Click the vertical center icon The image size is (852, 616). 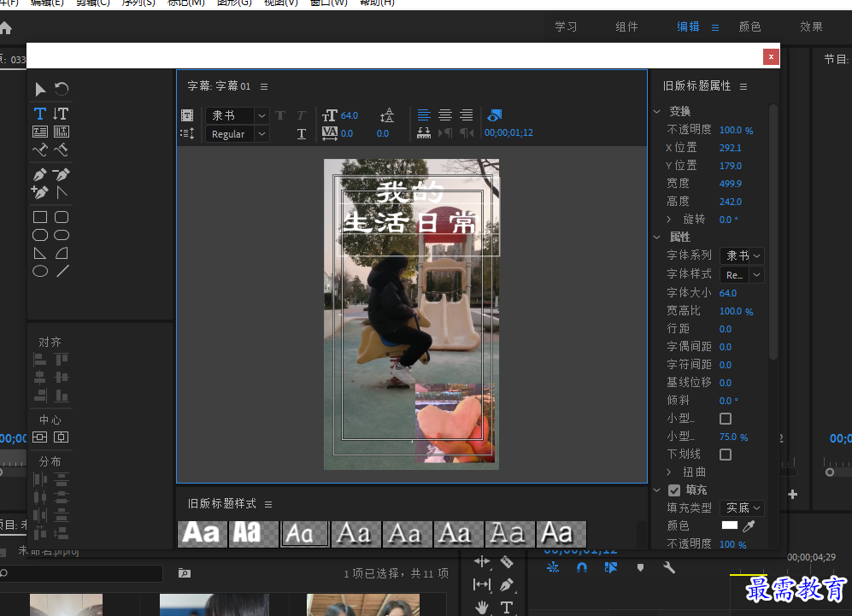pyautogui.click(x=39, y=437)
